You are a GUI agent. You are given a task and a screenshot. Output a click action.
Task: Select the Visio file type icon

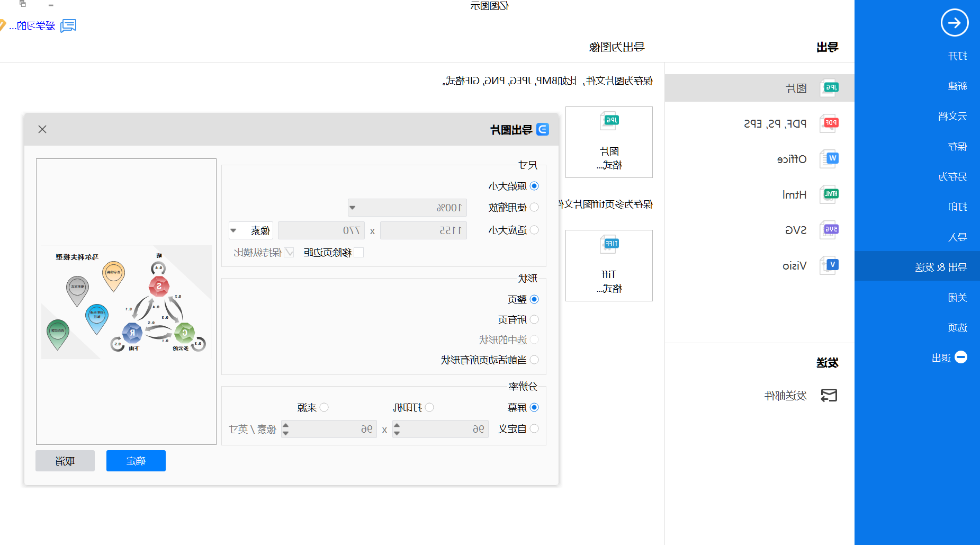pos(830,265)
